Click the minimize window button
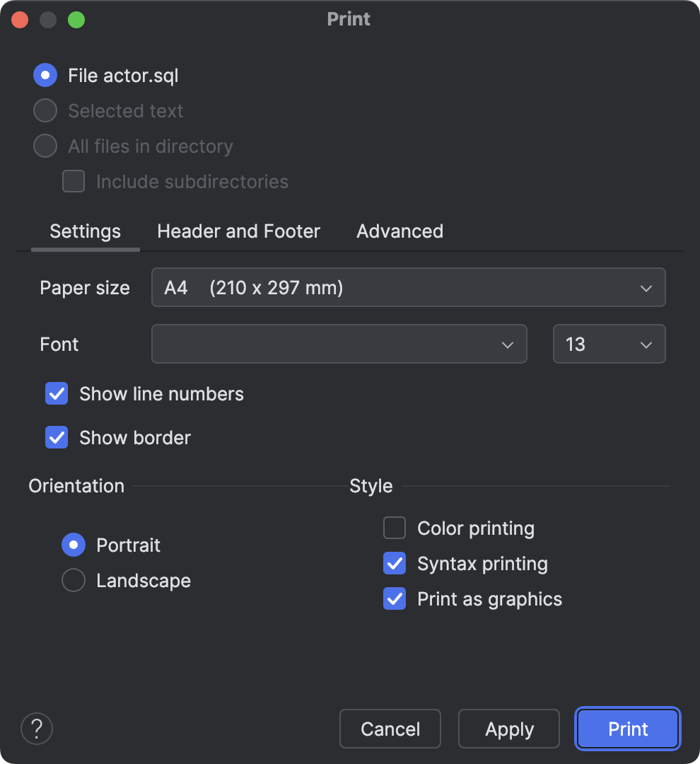 click(x=47, y=19)
